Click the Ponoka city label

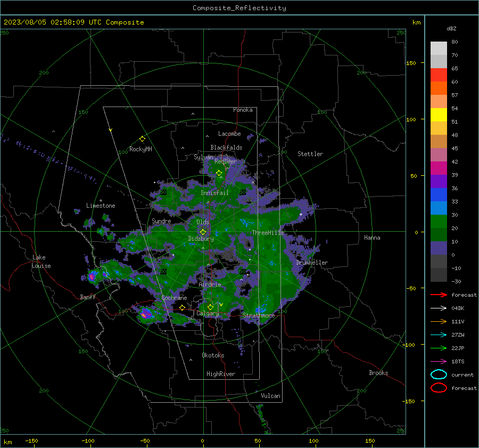243,110
